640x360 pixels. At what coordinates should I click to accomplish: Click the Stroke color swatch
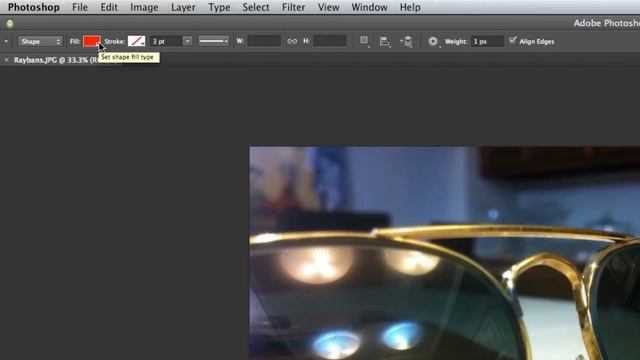(x=136, y=41)
